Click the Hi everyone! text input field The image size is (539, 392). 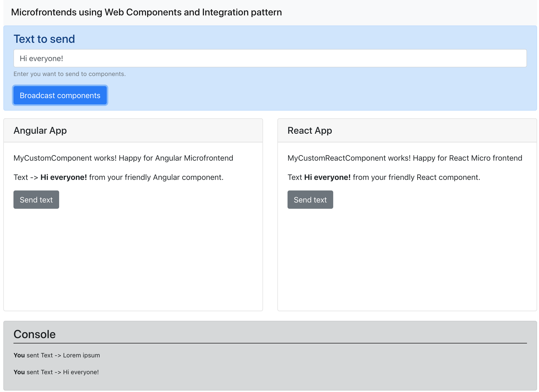click(270, 58)
